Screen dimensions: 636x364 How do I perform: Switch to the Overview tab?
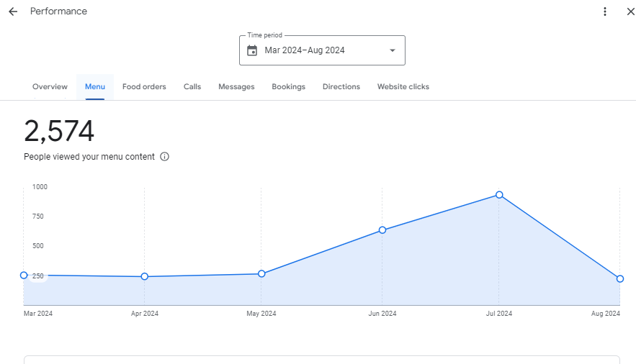coord(50,87)
